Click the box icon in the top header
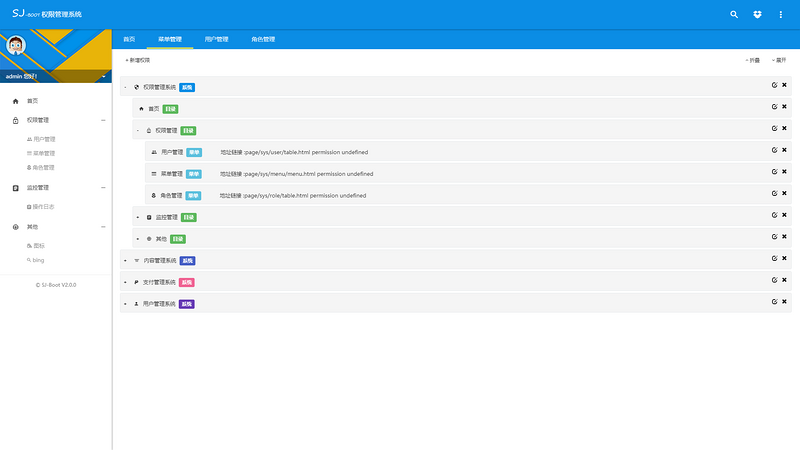Screen dimensions: 800x450 coord(757,14)
